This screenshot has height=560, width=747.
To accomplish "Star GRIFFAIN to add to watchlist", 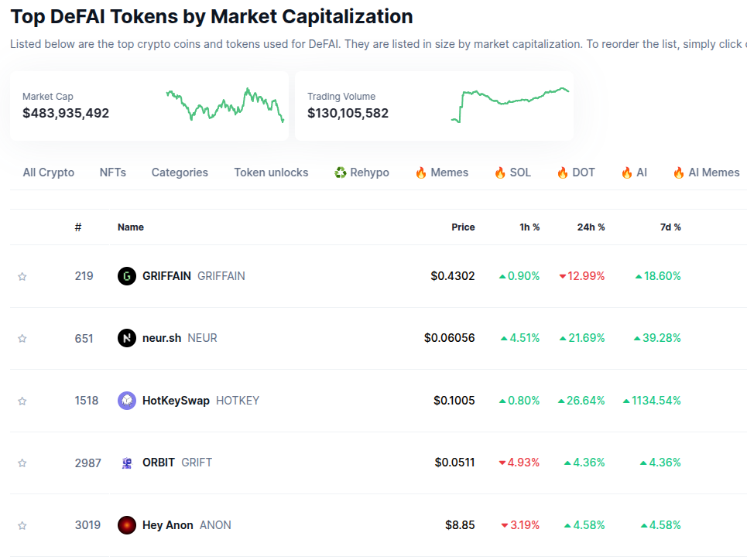I will [22, 276].
